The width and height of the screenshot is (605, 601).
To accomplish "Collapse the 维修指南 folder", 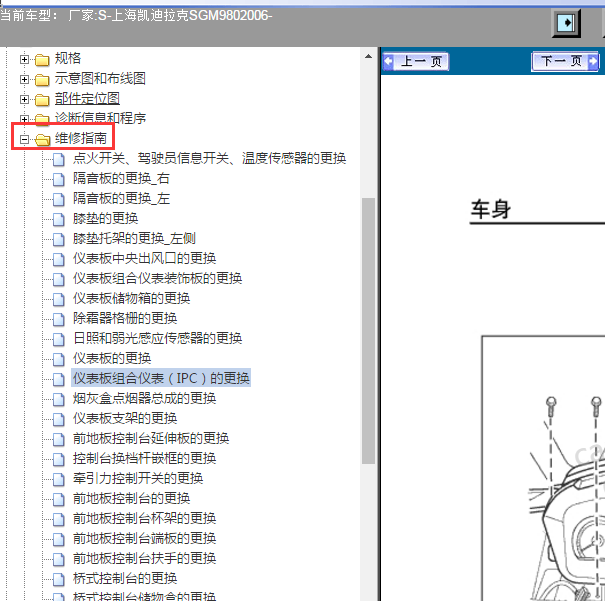I will (24, 139).
